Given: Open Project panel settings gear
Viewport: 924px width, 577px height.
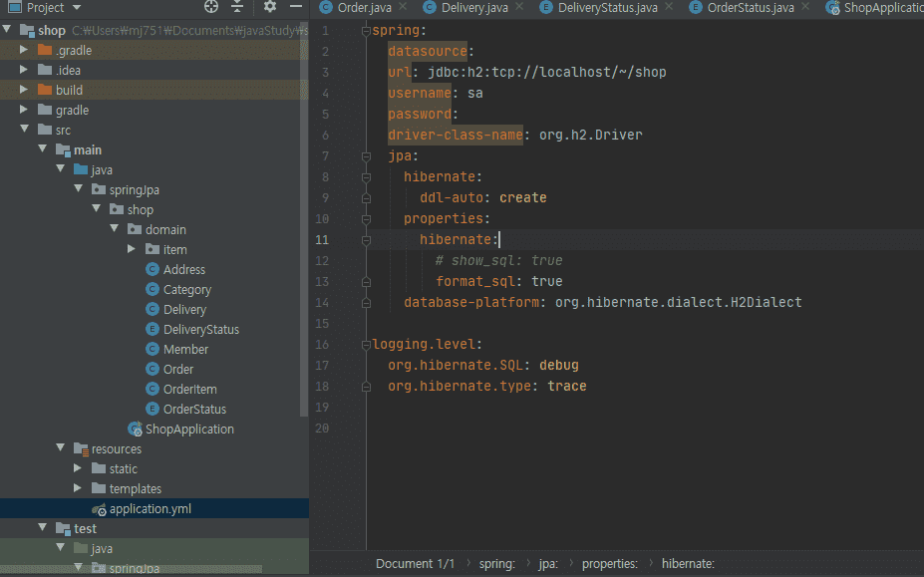Looking at the screenshot, I should (x=269, y=7).
